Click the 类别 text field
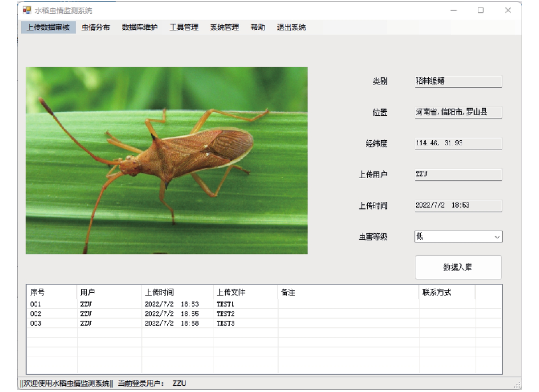Screen dimensions: 539x392 458,81
